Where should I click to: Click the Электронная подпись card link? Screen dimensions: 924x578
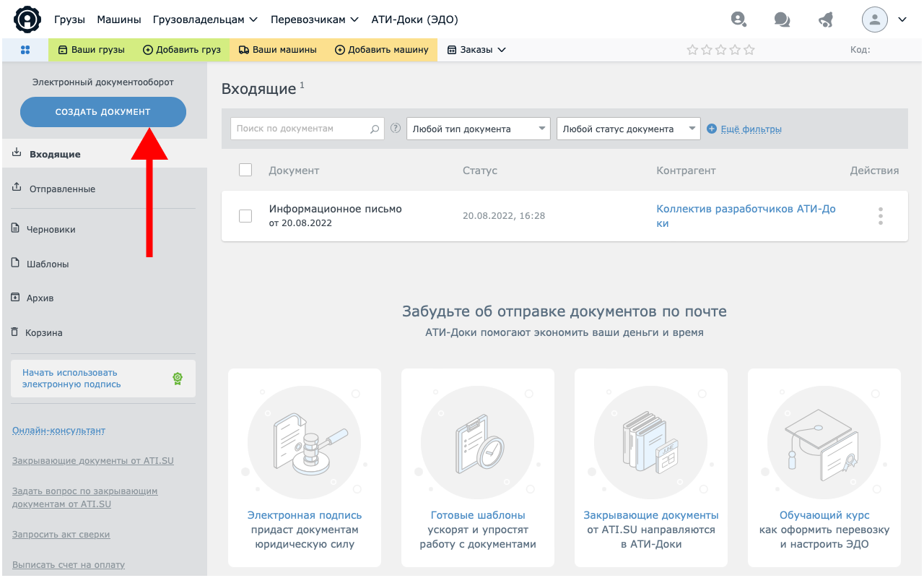click(305, 515)
